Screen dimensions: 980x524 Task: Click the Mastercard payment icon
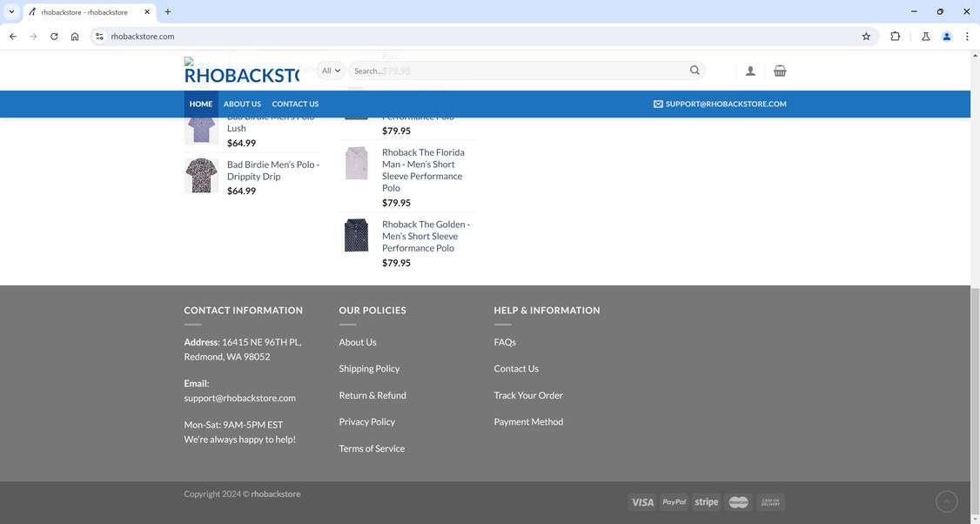pos(738,502)
